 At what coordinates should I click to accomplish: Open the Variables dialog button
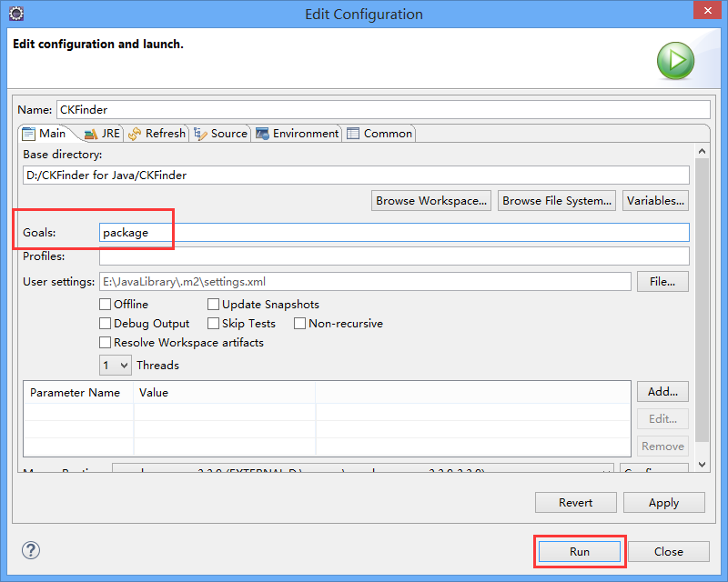tap(655, 200)
